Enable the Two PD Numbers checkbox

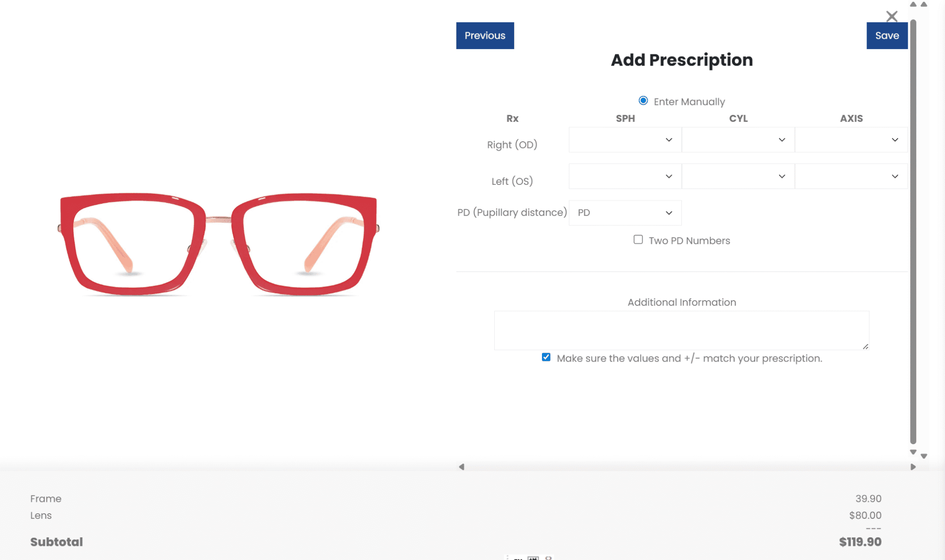point(638,240)
